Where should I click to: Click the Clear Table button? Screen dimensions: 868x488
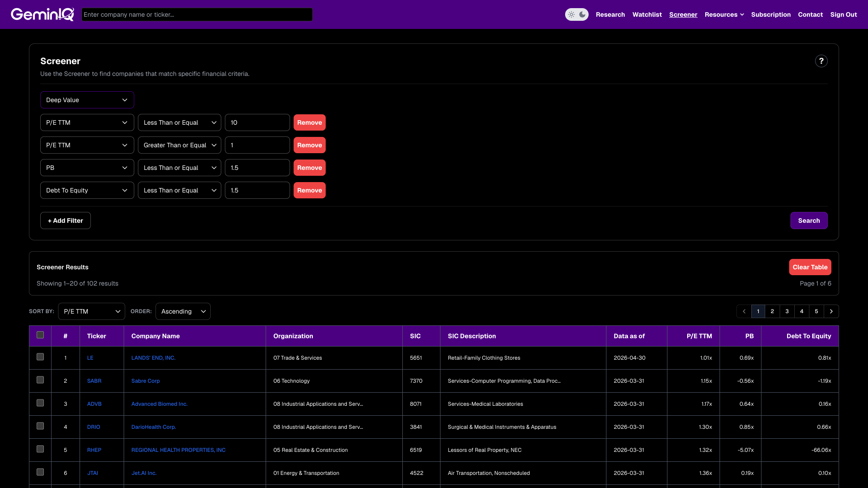click(x=810, y=267)
